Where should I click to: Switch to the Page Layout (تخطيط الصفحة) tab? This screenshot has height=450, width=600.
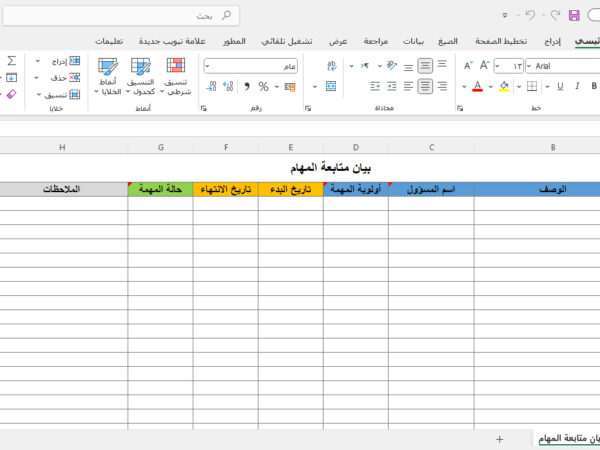click(x=501, y=41)
